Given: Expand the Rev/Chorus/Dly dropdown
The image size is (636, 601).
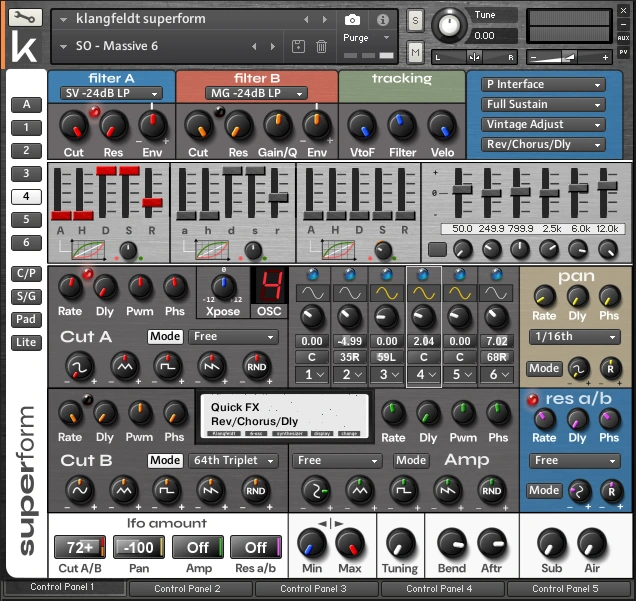Looking at the screenshot, I should (x=543, y=144).
